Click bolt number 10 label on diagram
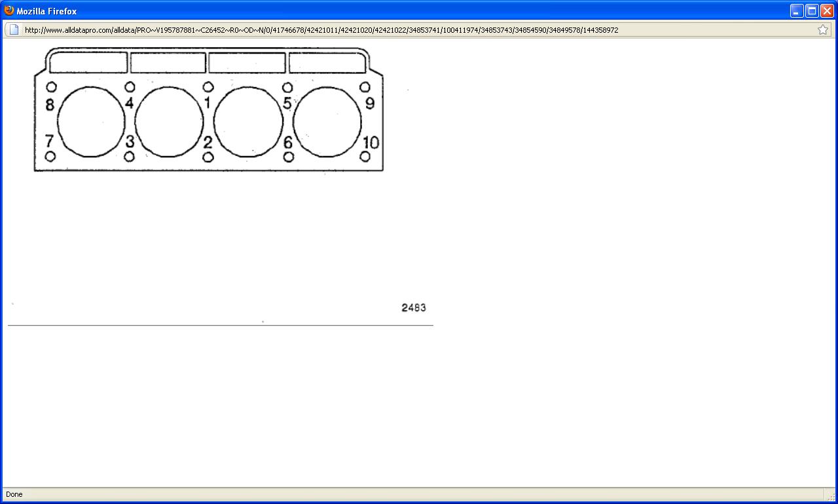The height and width of the screenshot is (504, 838). [371, 143]
